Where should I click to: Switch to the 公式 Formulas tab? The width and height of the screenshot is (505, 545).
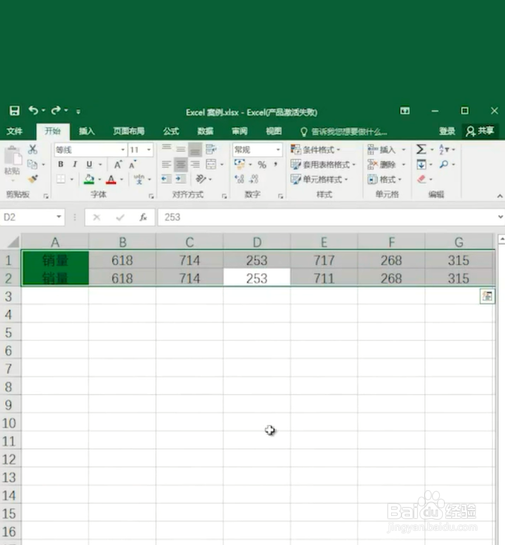pyautogui.click(x=171, y=131)
